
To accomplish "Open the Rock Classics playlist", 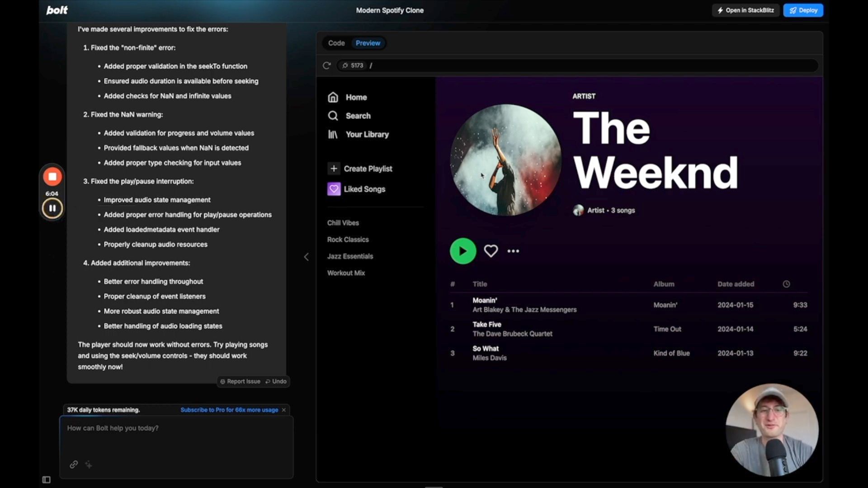I will pos(348,239).
